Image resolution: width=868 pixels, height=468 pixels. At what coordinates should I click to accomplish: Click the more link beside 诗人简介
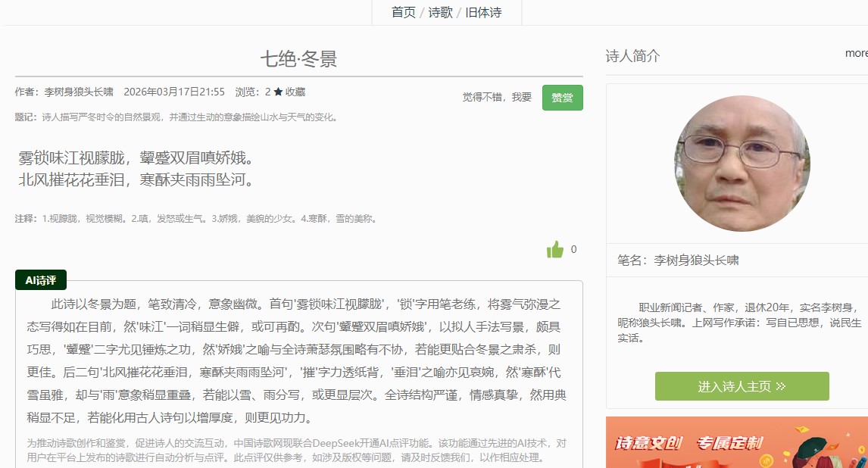[856, 53]
